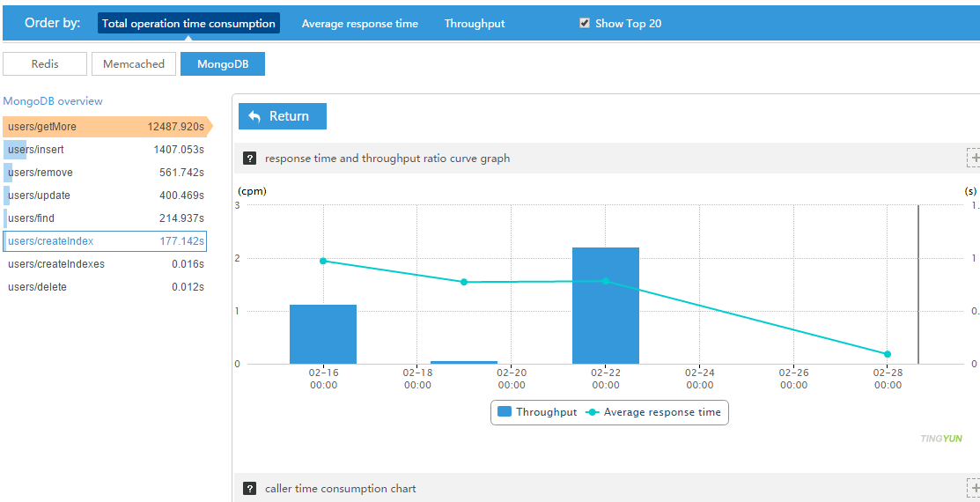Open the MongoDB overview link
This screenshot has width=980, height=502.
click(53, 101)
